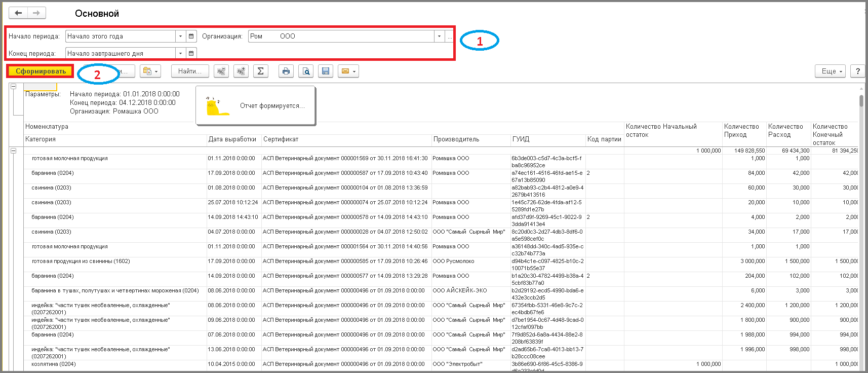Open Начало периода dropdown list
The width and height of the screenshot is (868, 373).
point(181,36)
